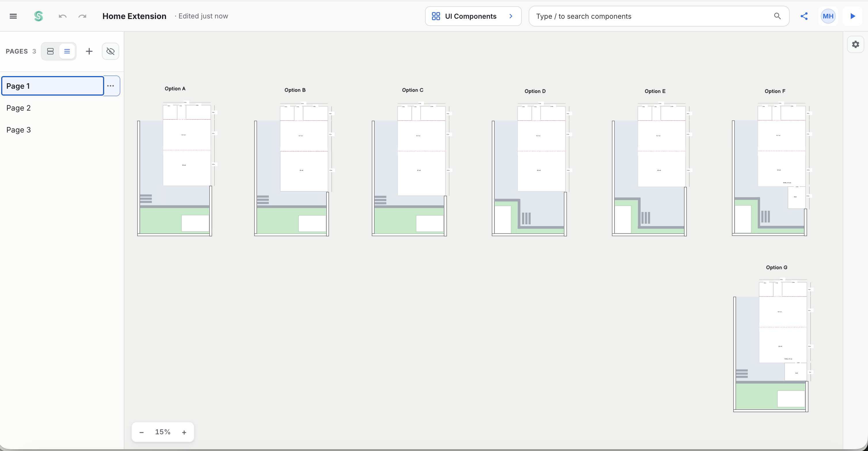The image size is (868, 451).
Task: Switch pages panel to thumbnail view
Action: pyautogui.click(x=50, y=51)
